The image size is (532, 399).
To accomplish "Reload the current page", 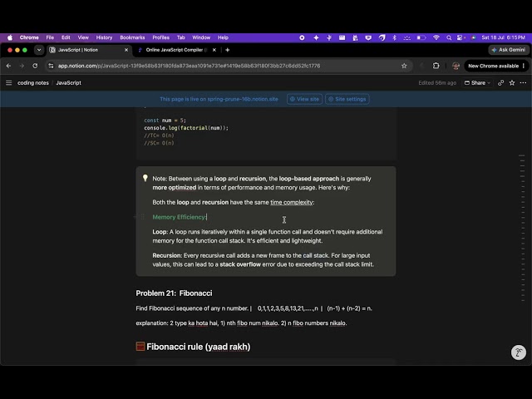I will point(35,66).
